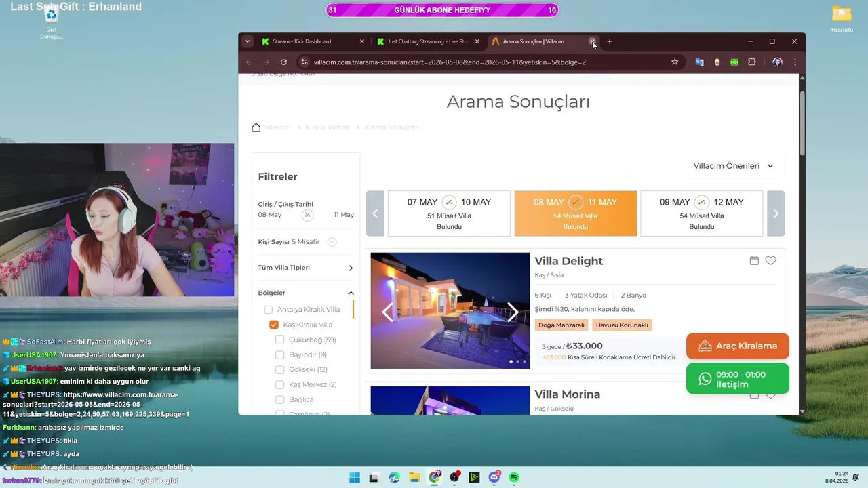Image resolution: width=868 pixels, height=488 pixels.
Task: Open File Explorer from the taskbar
Action: pyautogui.click(x=414, y=477)
